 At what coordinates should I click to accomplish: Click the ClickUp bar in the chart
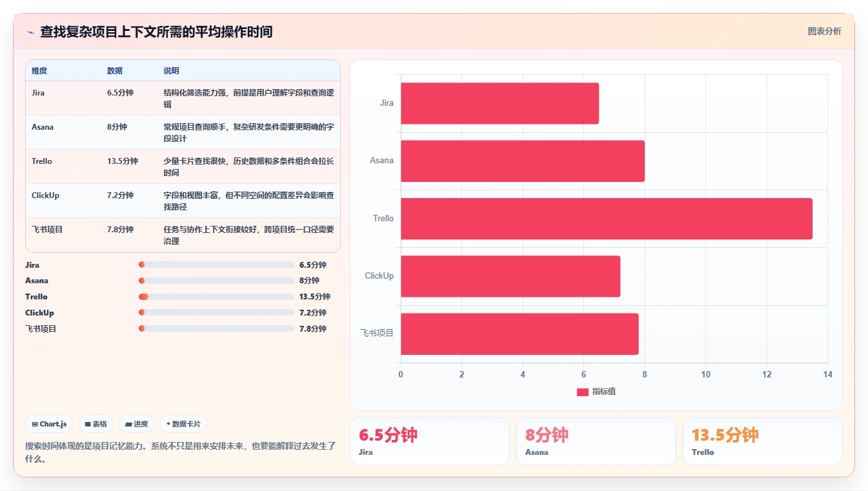[x=510, y=276]
